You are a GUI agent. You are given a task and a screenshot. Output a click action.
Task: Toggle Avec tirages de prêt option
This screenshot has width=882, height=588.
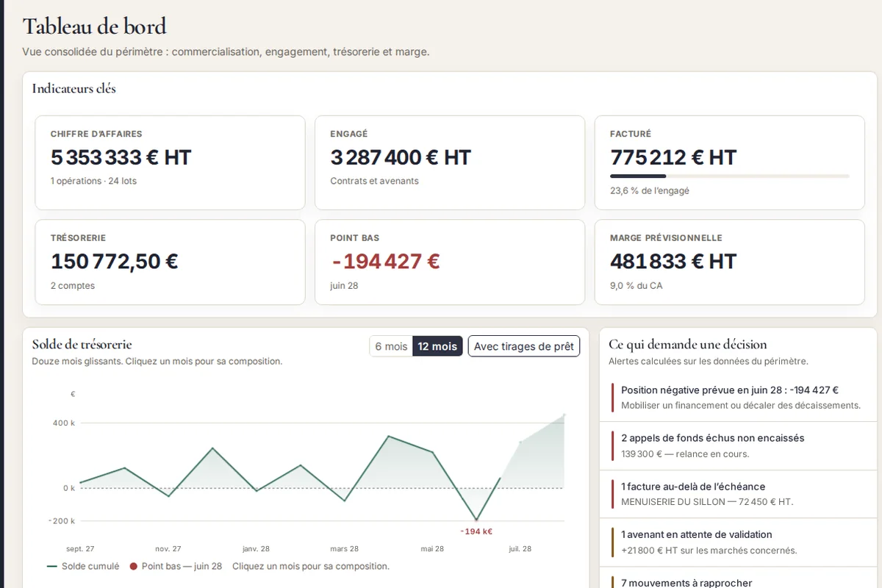click(524, 346)
